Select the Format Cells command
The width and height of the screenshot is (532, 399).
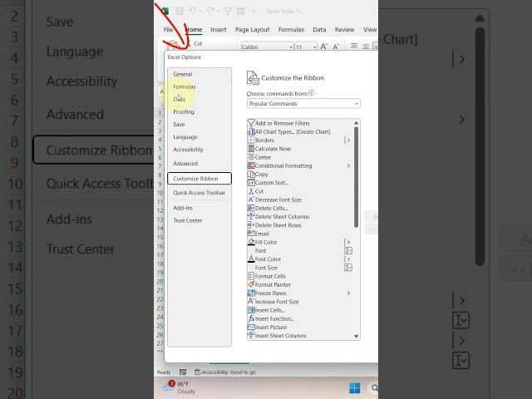[x=270, y=276]
